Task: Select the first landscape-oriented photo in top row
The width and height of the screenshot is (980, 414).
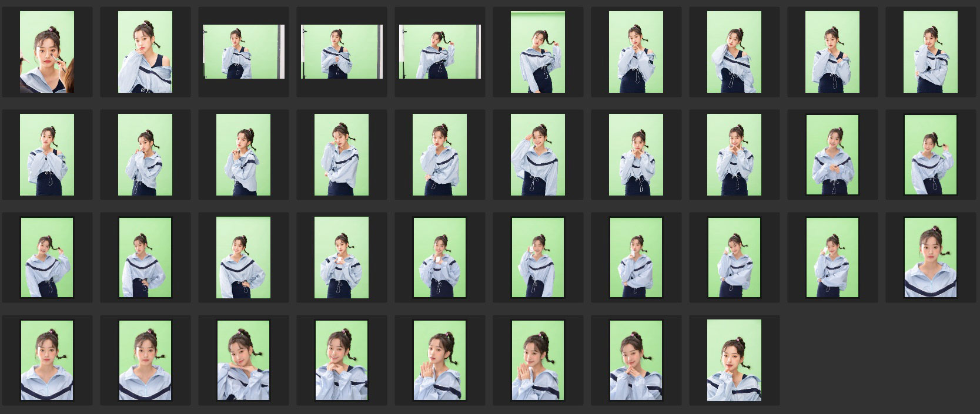Action: point(243,52)
